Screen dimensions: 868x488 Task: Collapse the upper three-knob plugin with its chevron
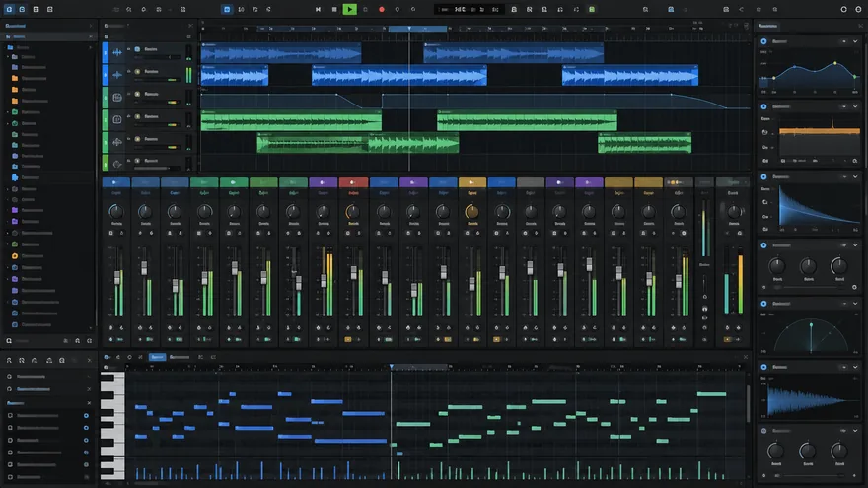855,245
